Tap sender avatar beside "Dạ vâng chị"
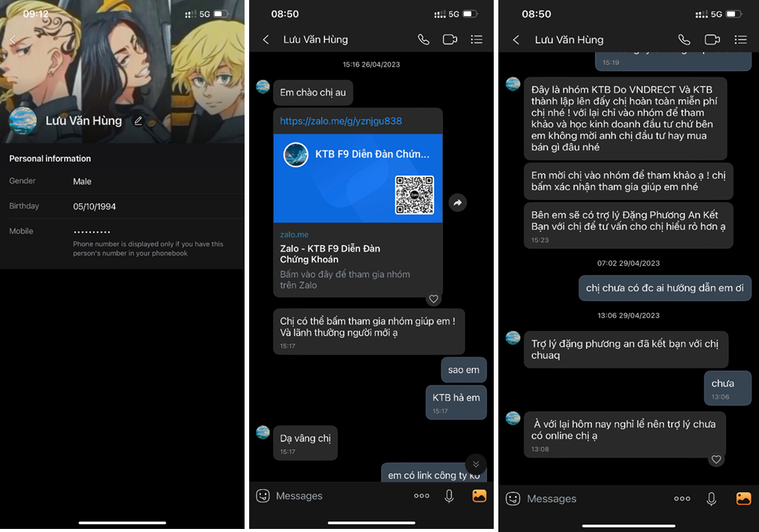This screenshot has width=759, height=532. pos(263,432)
